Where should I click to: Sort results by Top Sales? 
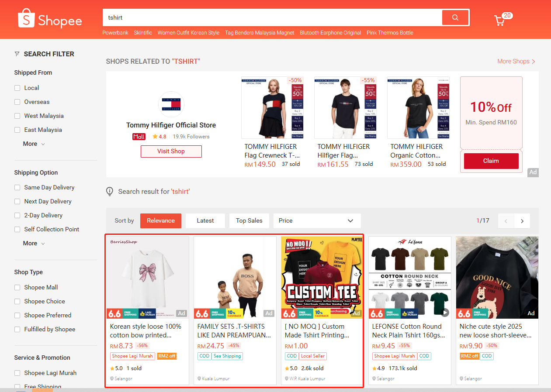point(249,221)
